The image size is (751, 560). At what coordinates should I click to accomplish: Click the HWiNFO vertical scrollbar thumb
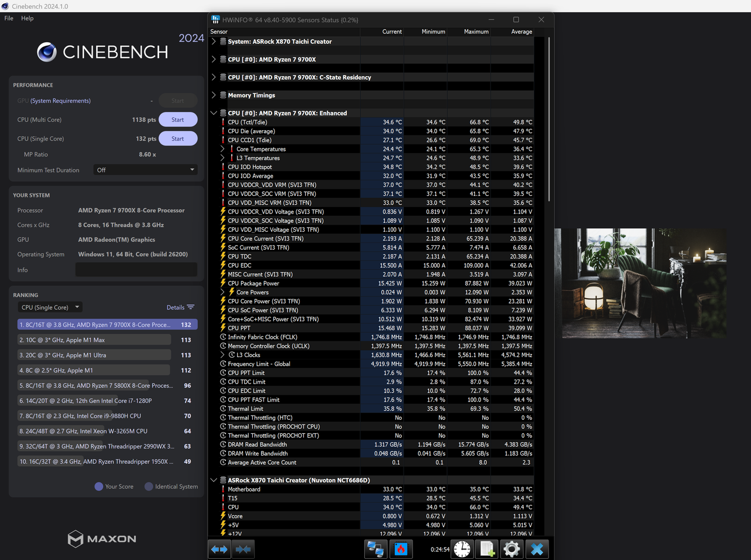(x=549, y=120)
